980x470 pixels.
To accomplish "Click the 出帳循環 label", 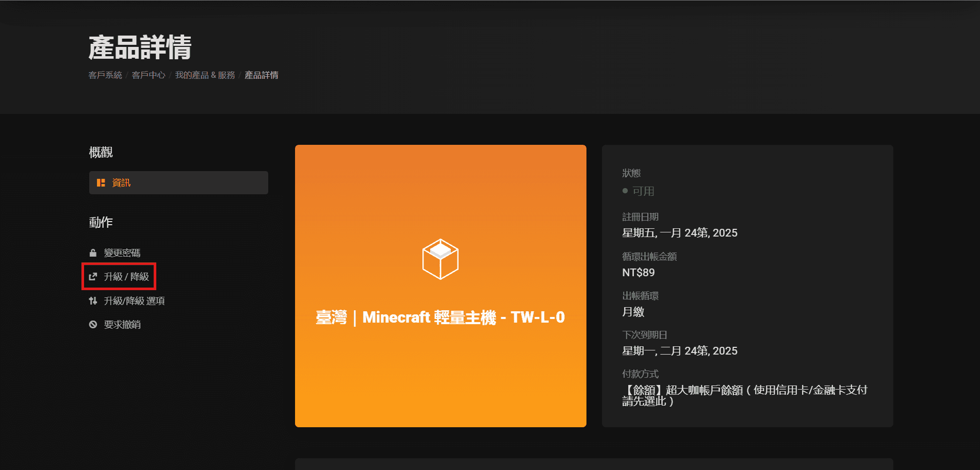I will pyautogui.click(x=640, y=296).
